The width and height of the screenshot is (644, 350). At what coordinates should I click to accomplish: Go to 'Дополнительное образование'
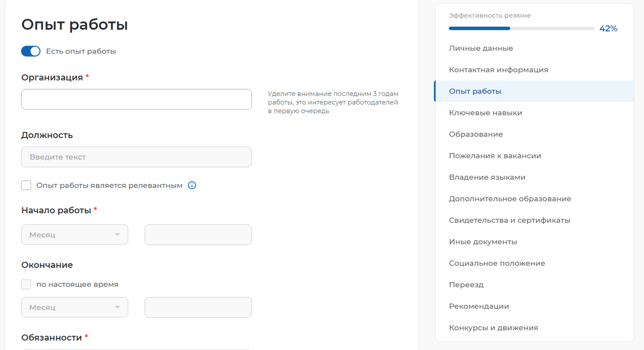[510, 199]
